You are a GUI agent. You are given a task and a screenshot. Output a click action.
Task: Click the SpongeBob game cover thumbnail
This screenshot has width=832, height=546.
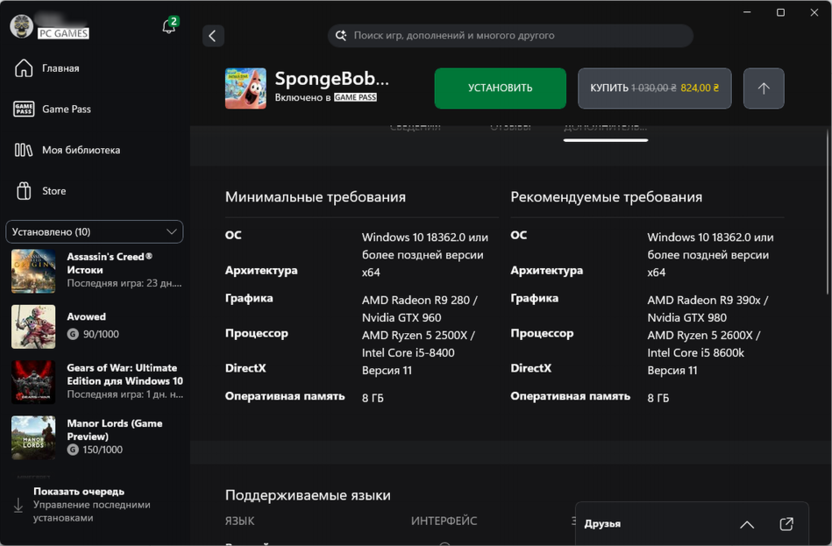(x=245, y=88)
